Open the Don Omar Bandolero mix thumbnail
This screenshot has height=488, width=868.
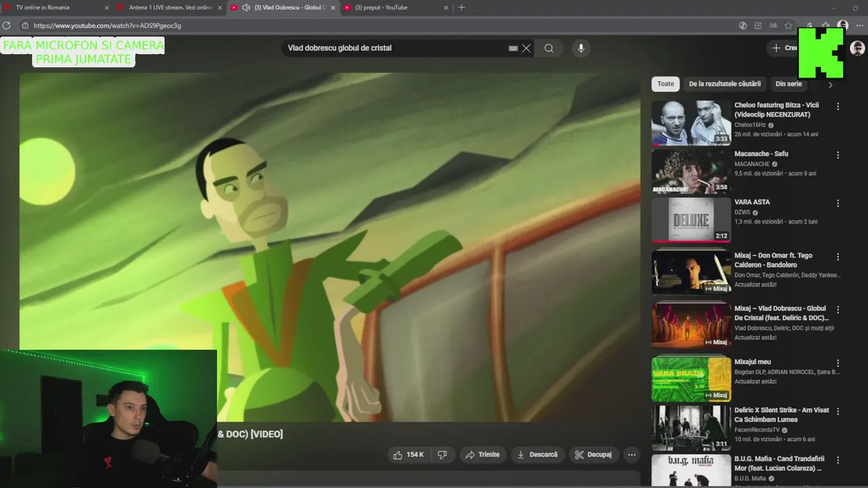[692, 272]
